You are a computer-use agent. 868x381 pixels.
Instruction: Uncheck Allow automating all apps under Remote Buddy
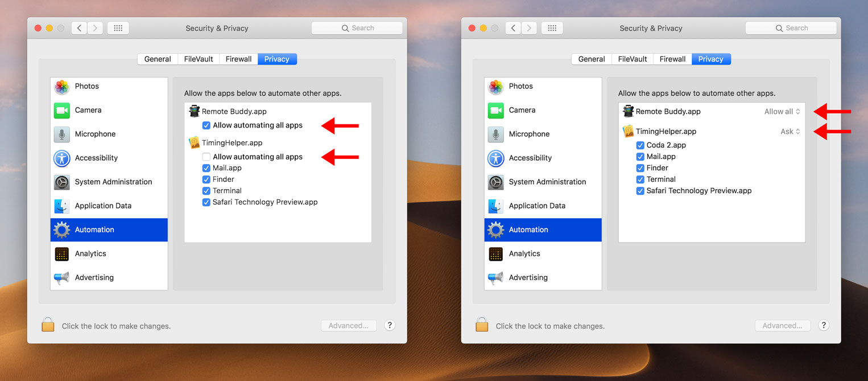click(206, 125)
